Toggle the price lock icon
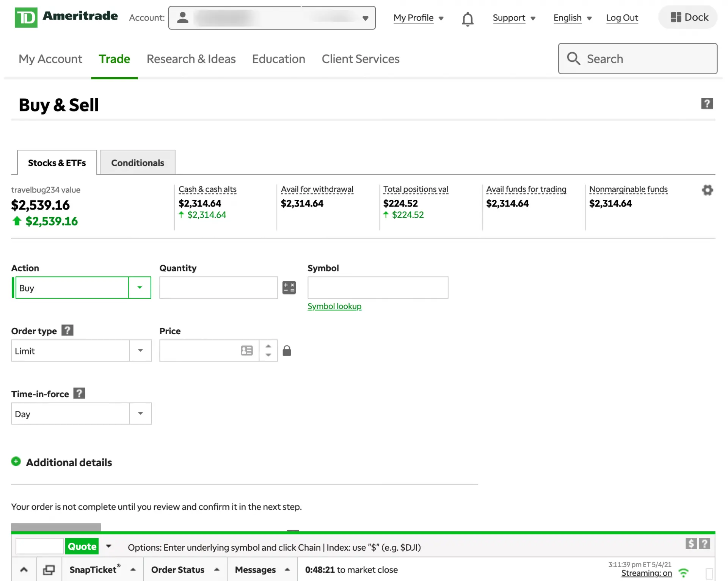This screenshot has height=581, width=728. pyautogui.click(x=287, y=351)
